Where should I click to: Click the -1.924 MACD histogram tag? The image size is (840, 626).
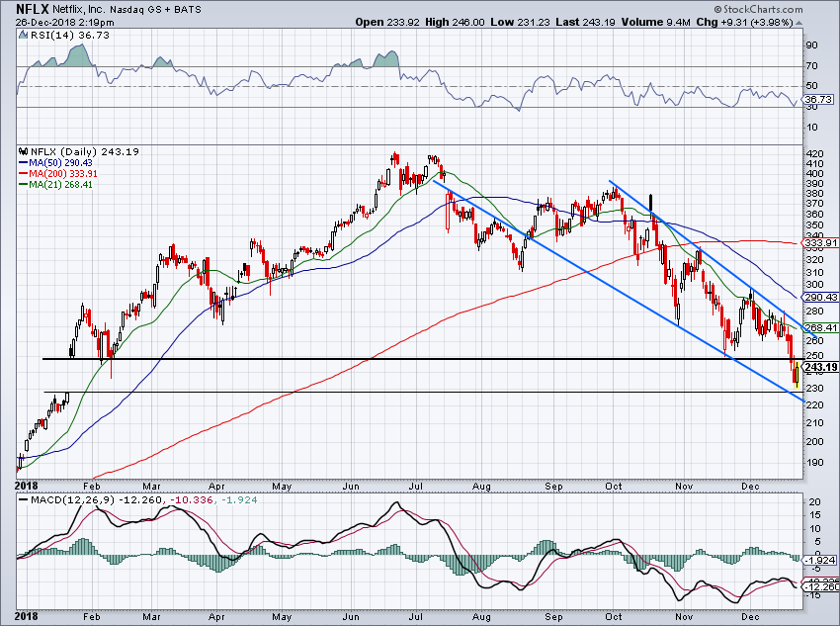pyautogui.click(x=820, y=560)
